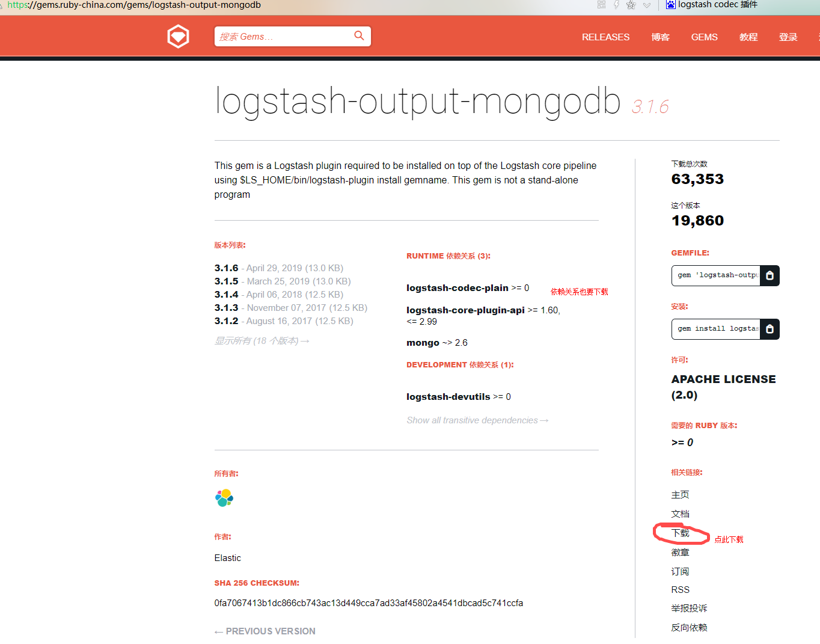Open the GEMS navigation item
Image resolution: width=820 pixels, height=644 pixels.
pyautogui.click(x=704, y=37)
